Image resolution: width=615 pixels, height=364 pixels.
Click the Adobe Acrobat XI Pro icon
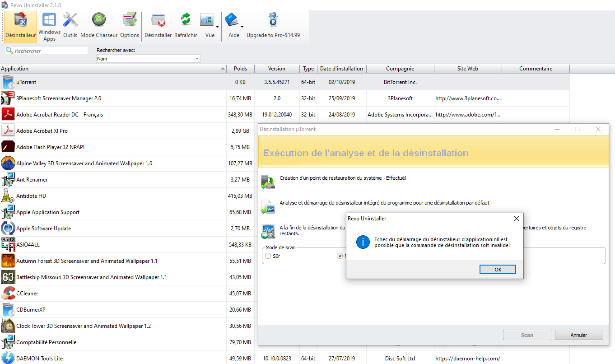(x=8, y=131)
